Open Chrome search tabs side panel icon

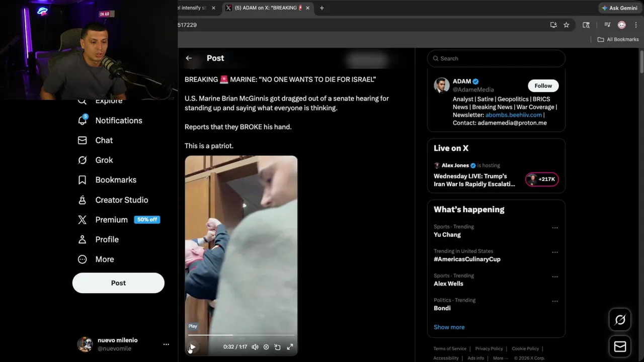tap(586, 25)
